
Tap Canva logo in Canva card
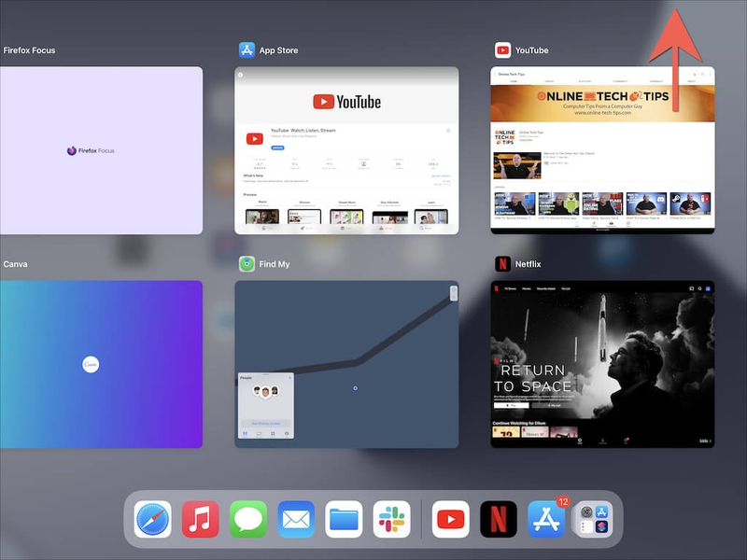pyautogui.click(x=91, y=365)
